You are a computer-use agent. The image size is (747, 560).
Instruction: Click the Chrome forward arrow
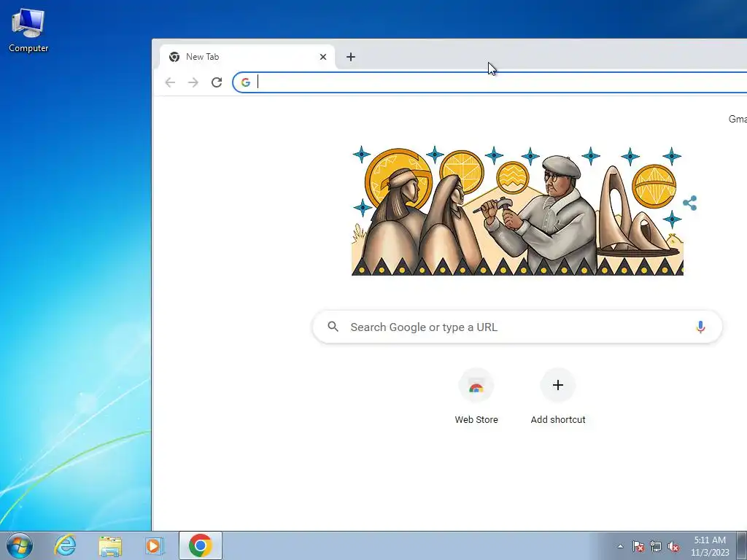coord(193,82)
